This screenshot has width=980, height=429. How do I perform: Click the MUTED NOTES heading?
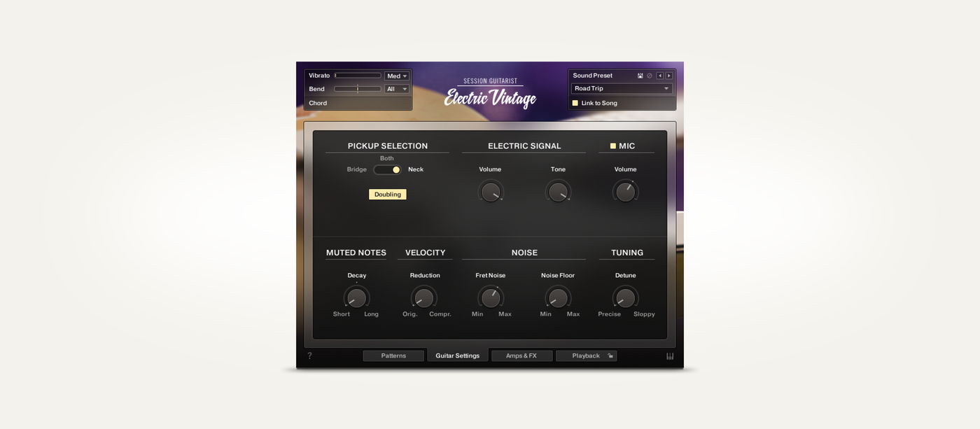tap(356, 253)
